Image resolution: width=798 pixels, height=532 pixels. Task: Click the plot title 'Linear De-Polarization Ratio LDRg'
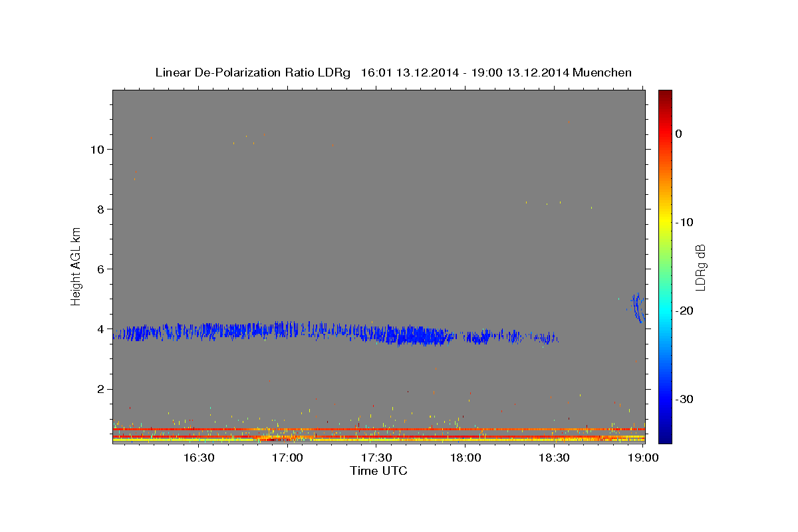[x=252, y=72]
